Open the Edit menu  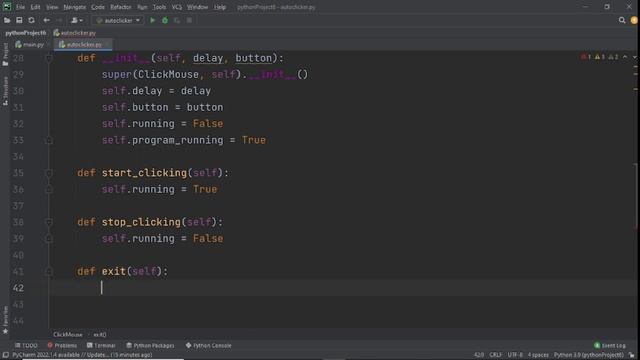(x=36, y=7)
